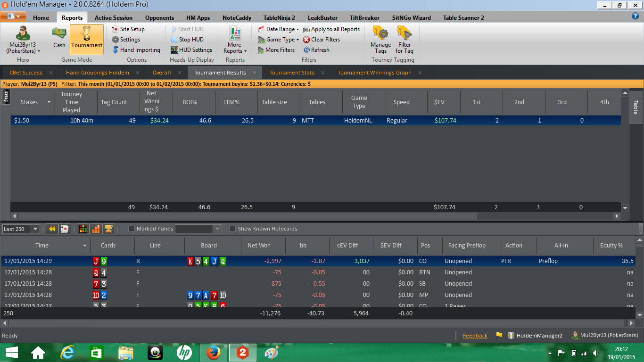This screenshot has height=362, width=644.
Task: Open Manage Tags for tourneys
Action: click(380, 40)
